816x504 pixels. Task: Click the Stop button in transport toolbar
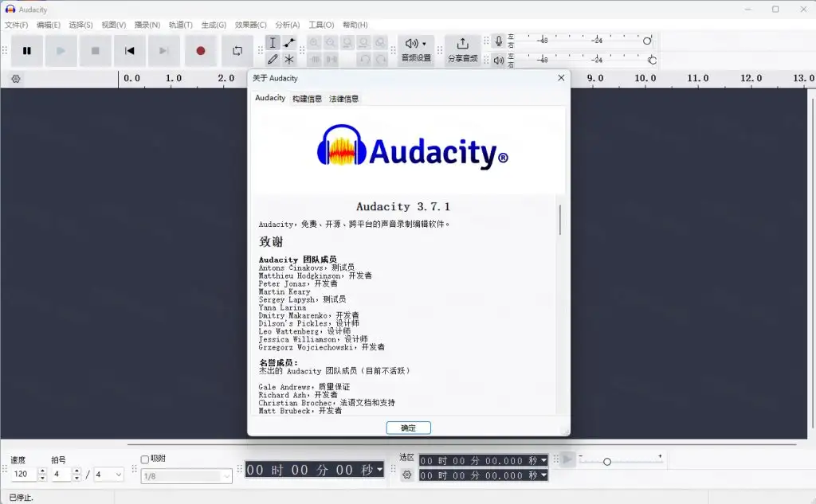96,51
